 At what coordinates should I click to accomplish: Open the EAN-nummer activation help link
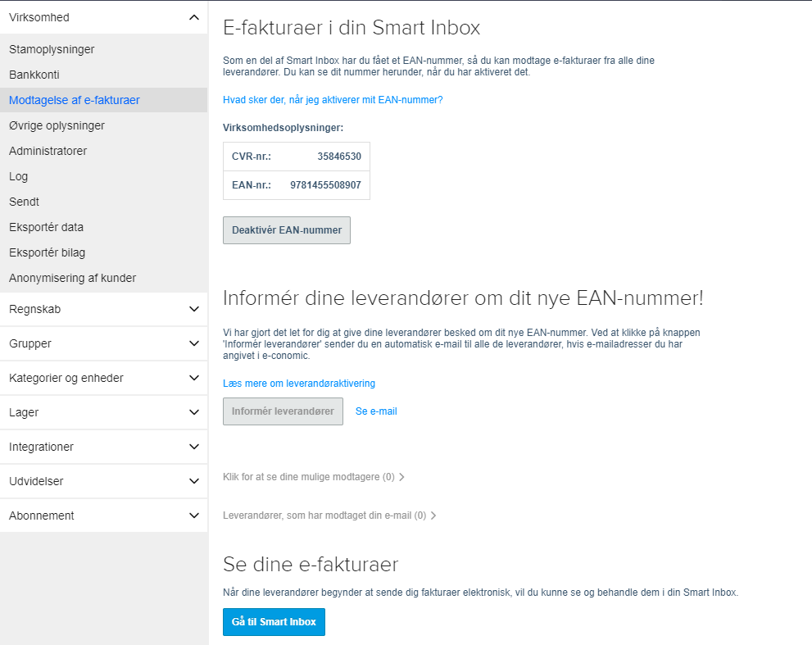pos(333,100)
